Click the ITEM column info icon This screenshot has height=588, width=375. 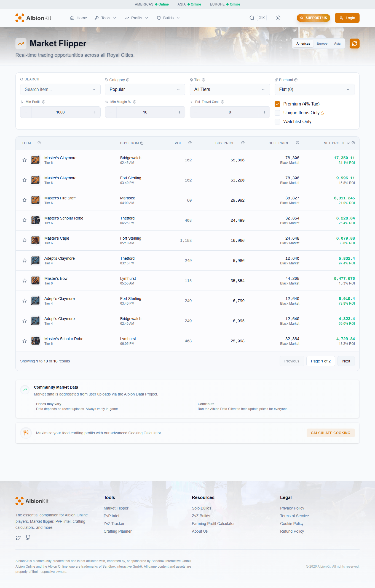tap(39, 143)
